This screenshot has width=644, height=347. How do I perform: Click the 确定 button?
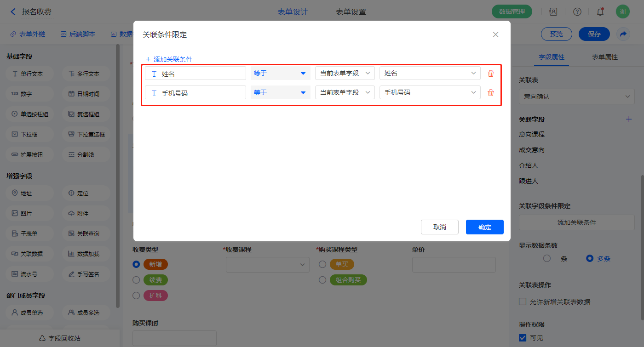point(484,227)
